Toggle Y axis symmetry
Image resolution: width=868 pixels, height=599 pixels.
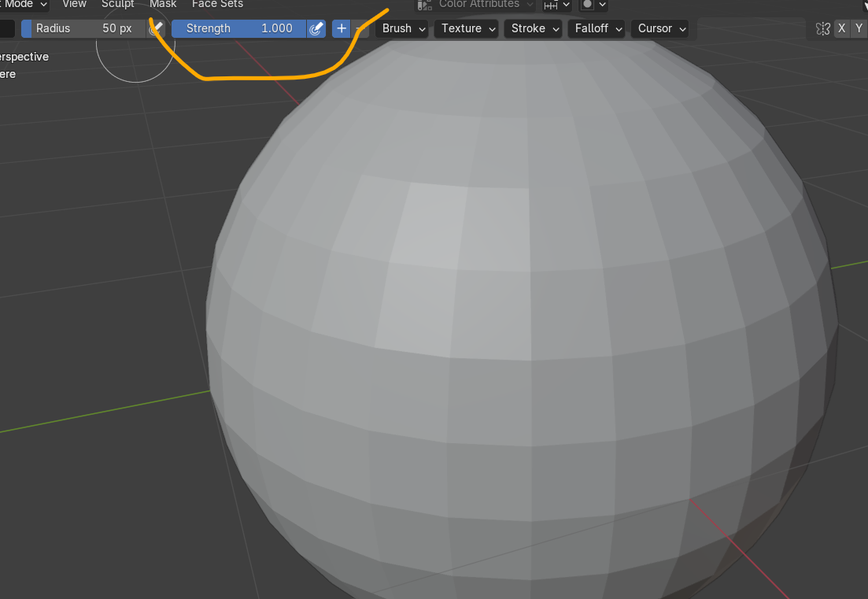(859, 28)
